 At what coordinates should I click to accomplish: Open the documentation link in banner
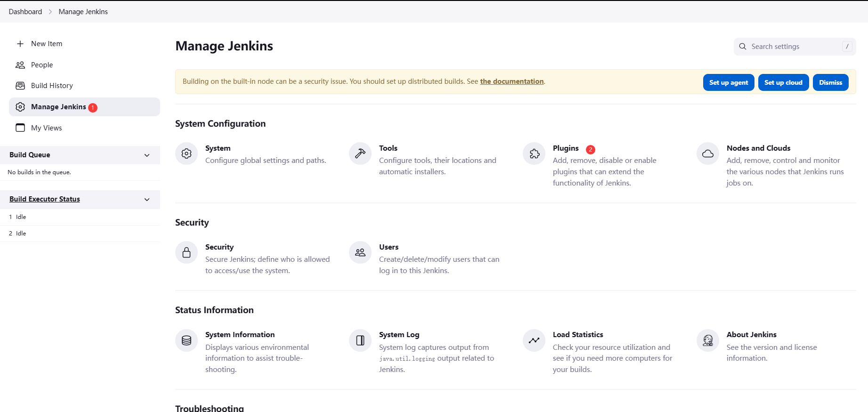tap(512, 81)
